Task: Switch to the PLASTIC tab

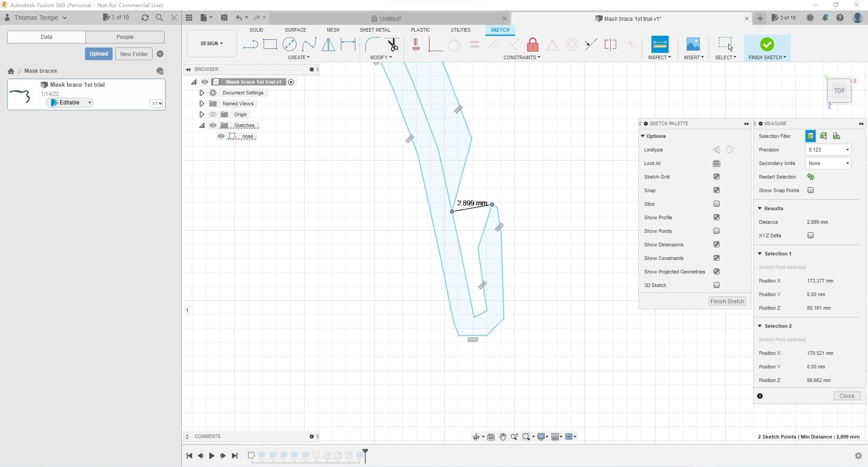Action: pyautogui.click(x=420, y=30)
